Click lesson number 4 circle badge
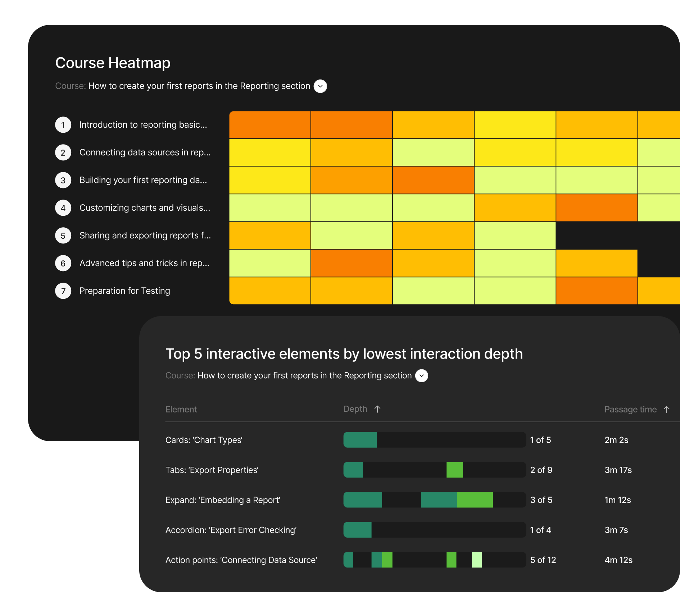Viewport: 680px width, 616px height. click(63, 208)
